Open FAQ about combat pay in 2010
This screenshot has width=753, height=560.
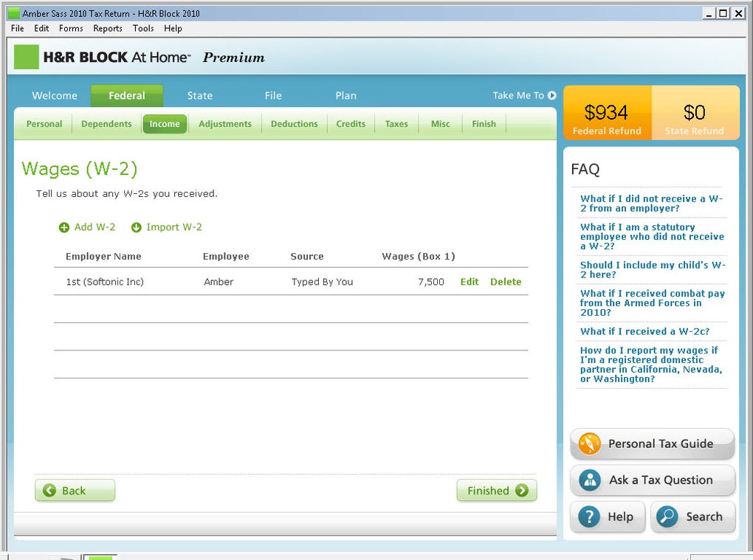652,303
